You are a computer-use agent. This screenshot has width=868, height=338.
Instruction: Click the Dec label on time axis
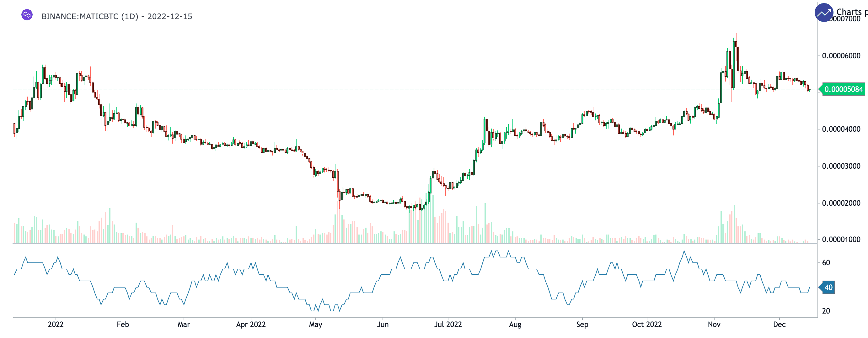[780, 325]
